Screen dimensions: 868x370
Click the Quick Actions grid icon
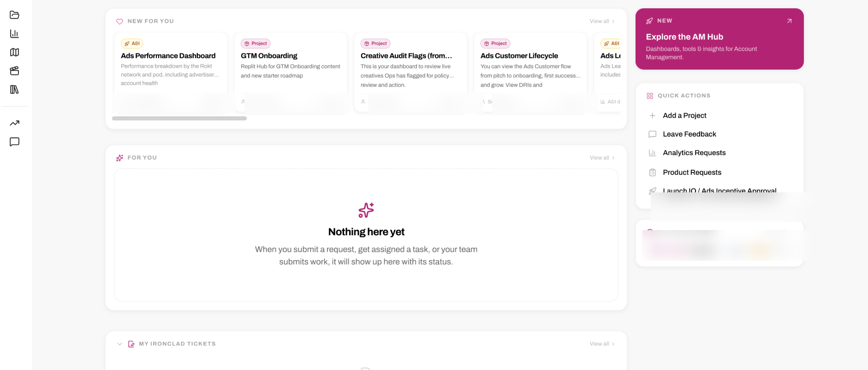(650, 96)
